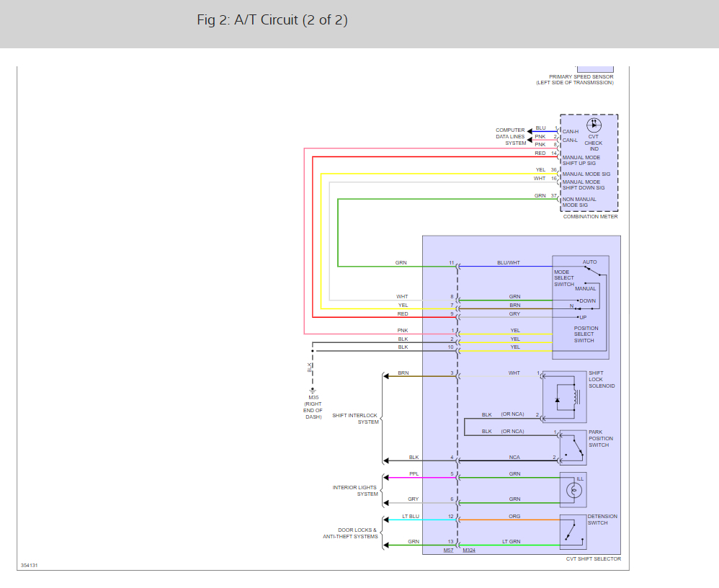Screen dimensions: 719x588
Task: Click the 'PPL' wire label at pin 5
Action: (414, 474)
